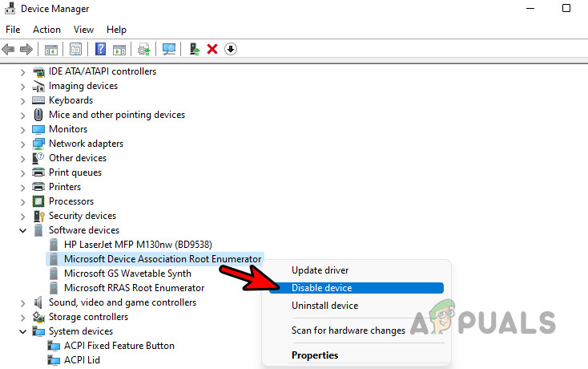Click the Storage controllers label
The image size is (588, 369).
(88, 317)
